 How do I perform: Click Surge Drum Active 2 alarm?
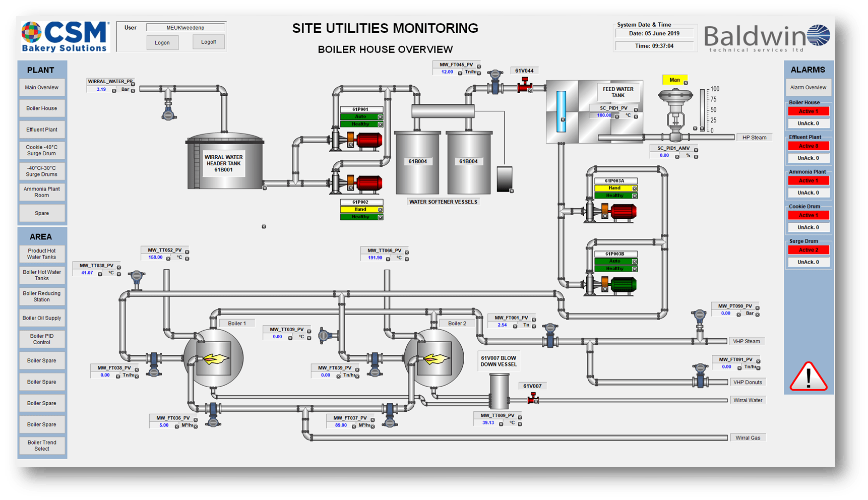(x=808, y=250)
